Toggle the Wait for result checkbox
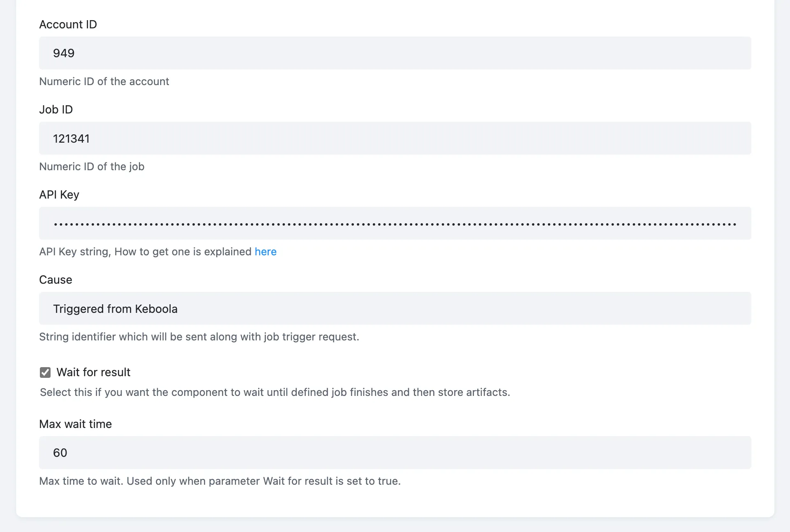 (45, 372)
